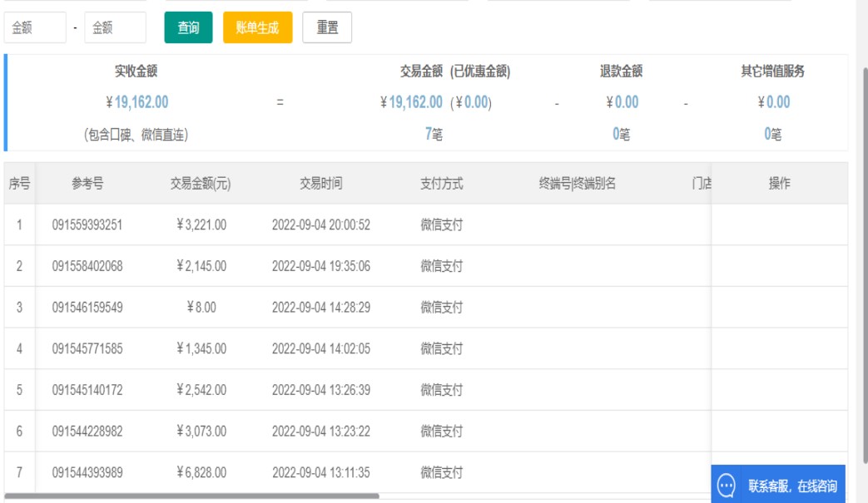
Task: Click the 交易金额(元) column header
Action: coord(201,184)
